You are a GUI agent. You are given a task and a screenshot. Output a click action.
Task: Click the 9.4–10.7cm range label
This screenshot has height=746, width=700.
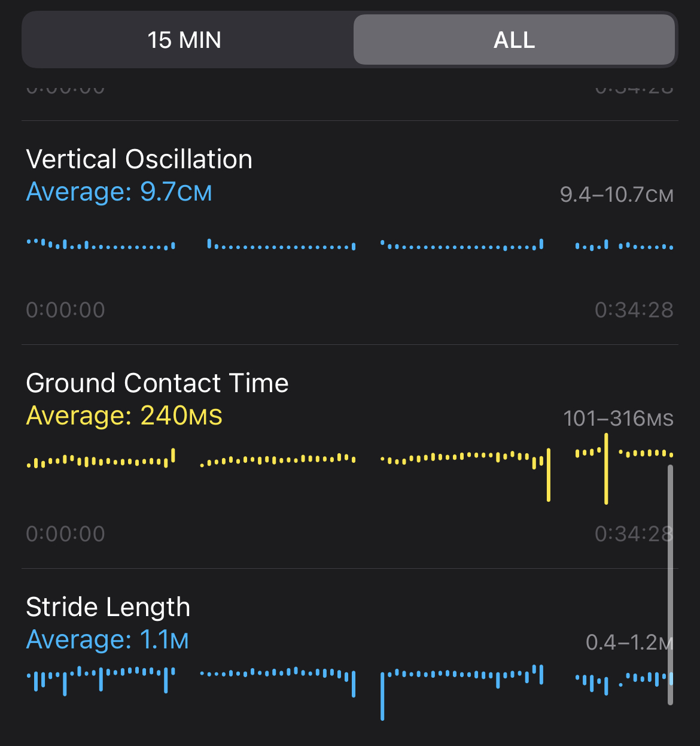(616, 195)
